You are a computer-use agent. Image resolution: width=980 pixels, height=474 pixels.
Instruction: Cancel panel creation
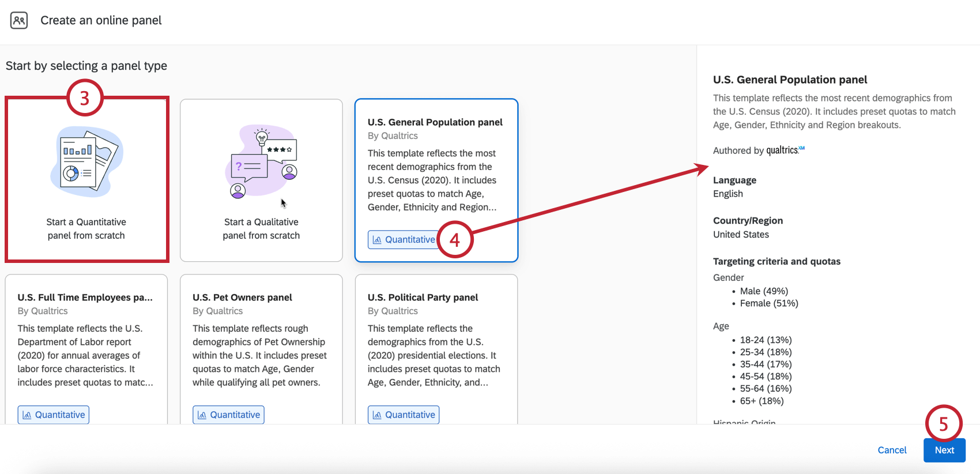pos(892,450)
